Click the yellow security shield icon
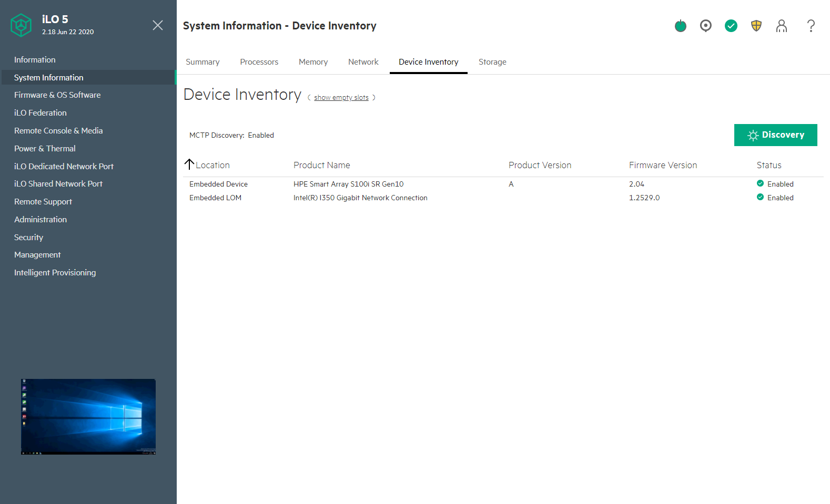 [x=756, y=26]
